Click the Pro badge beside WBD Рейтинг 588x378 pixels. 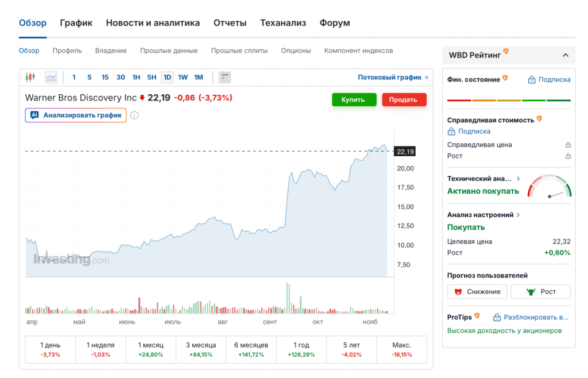click(506, 52)
